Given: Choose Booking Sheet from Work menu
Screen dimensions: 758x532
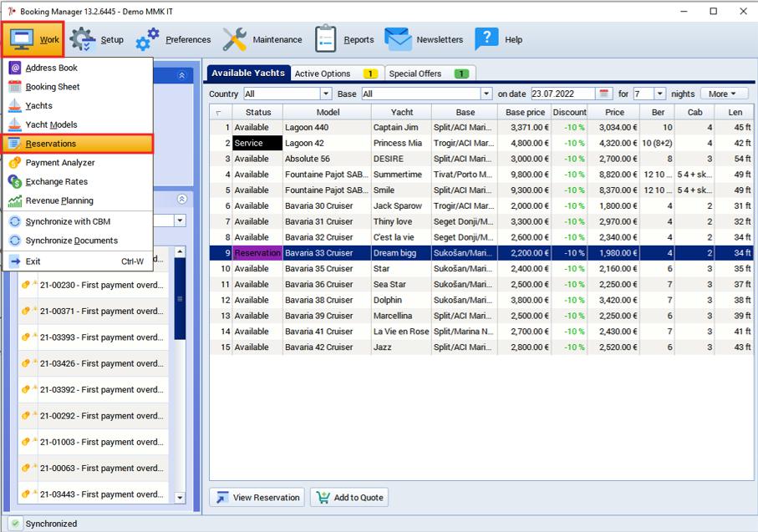Looking at the screenshot, I should pyautogui.click(x=79, y=87).
